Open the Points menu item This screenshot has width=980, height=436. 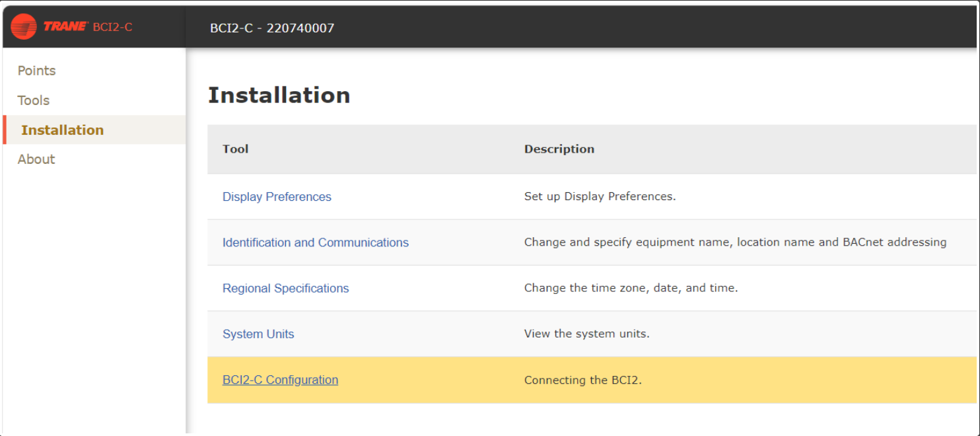pyautogui.click(x=37, y=71)
